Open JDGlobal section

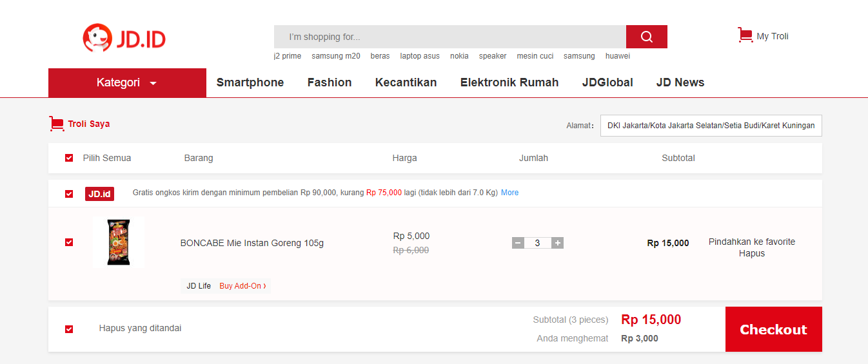pos(607,82)
